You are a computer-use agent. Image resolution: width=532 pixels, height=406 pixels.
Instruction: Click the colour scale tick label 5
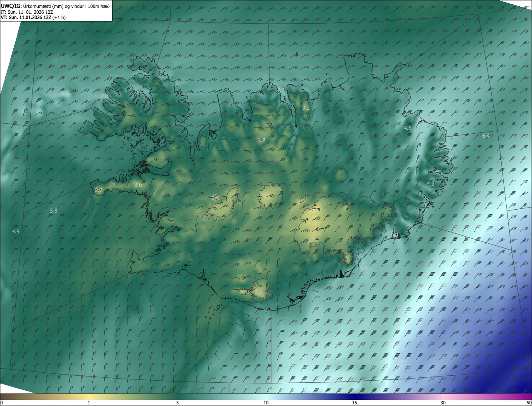pyautogui.click(x=177, y=403)
